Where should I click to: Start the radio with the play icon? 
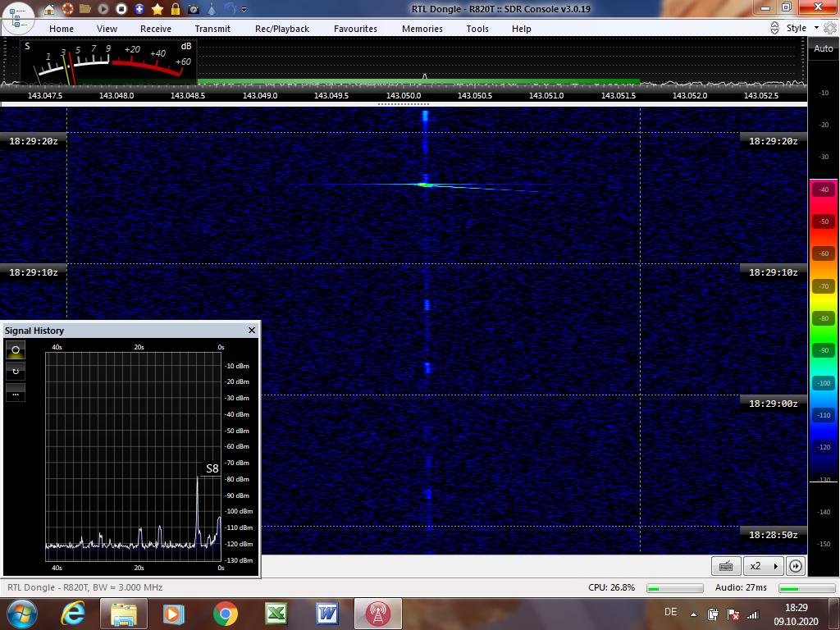click(x=103, y=8)
